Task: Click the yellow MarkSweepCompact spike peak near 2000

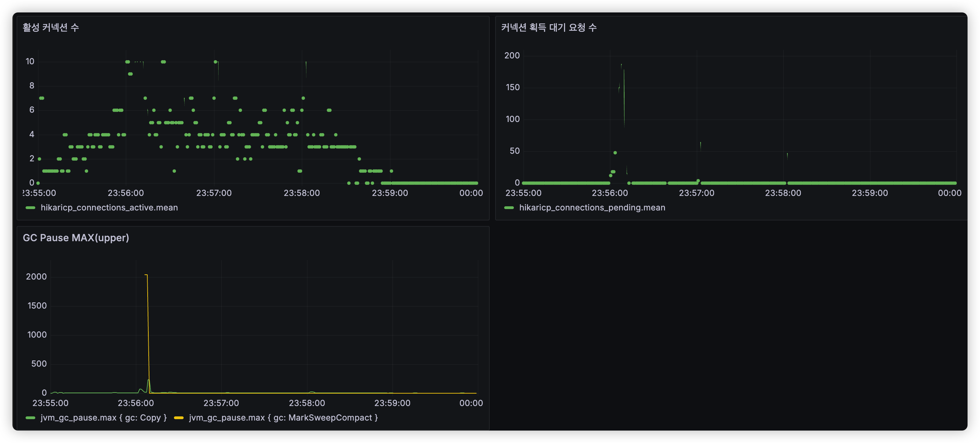Action: (x=146, y=275)
